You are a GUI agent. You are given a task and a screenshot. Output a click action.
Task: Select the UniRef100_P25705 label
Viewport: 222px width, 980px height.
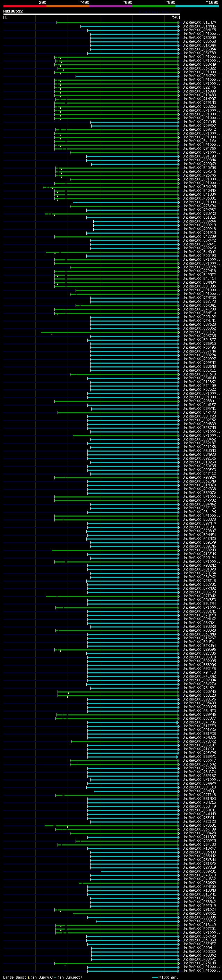(199, 175)
